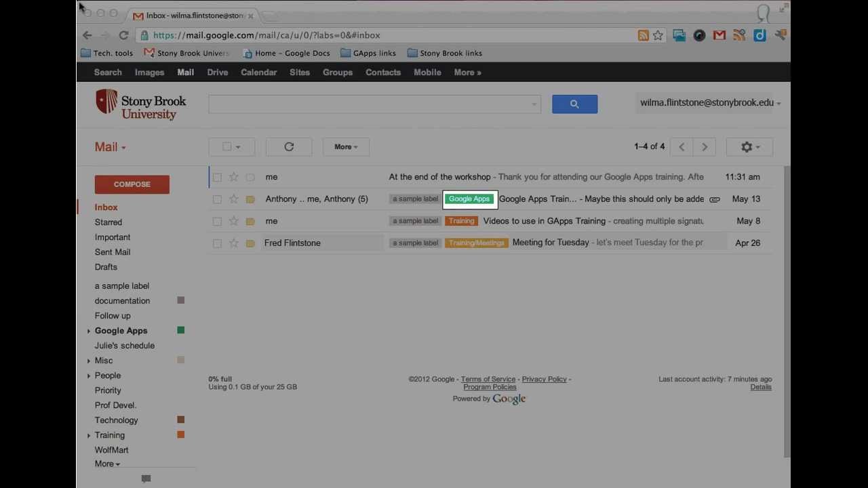Open the Drafts folder

(106, 267)
